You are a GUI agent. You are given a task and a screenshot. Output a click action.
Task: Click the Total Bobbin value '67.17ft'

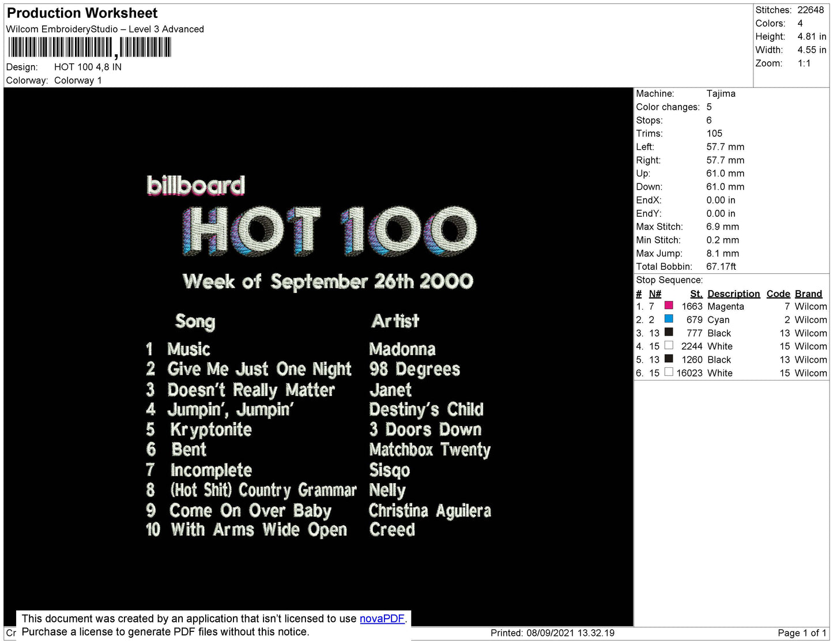click(721, 266)
